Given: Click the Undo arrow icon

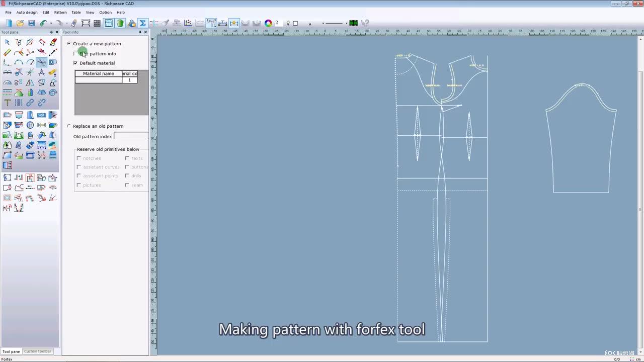Looking at the screenshot, I should tap(43, 23).
